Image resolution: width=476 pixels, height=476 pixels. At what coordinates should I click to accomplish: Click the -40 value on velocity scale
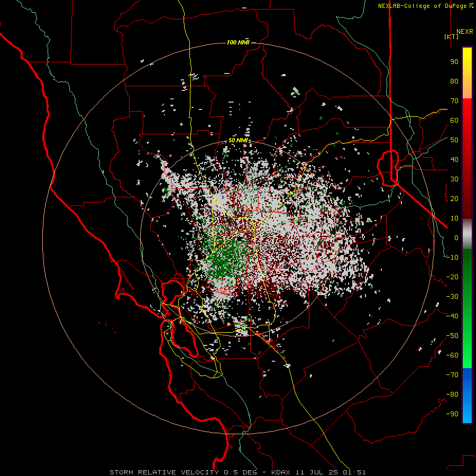pyautogui.click(x=452, y=316)
